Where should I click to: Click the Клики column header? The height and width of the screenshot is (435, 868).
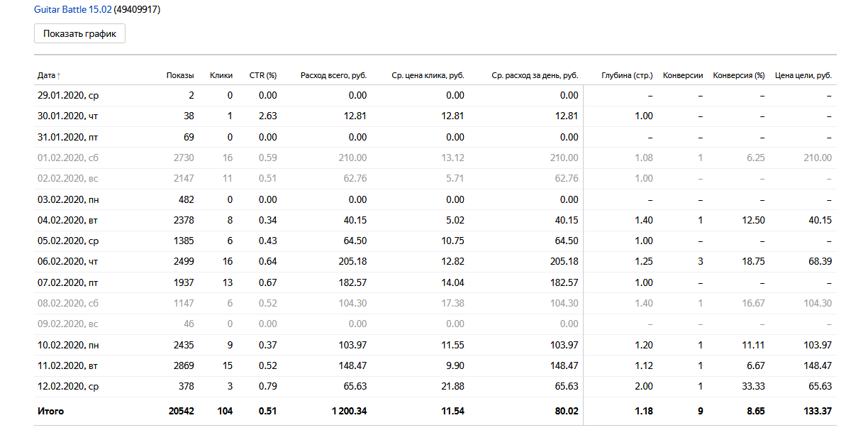pyautogui.click(x=221, y=75)
